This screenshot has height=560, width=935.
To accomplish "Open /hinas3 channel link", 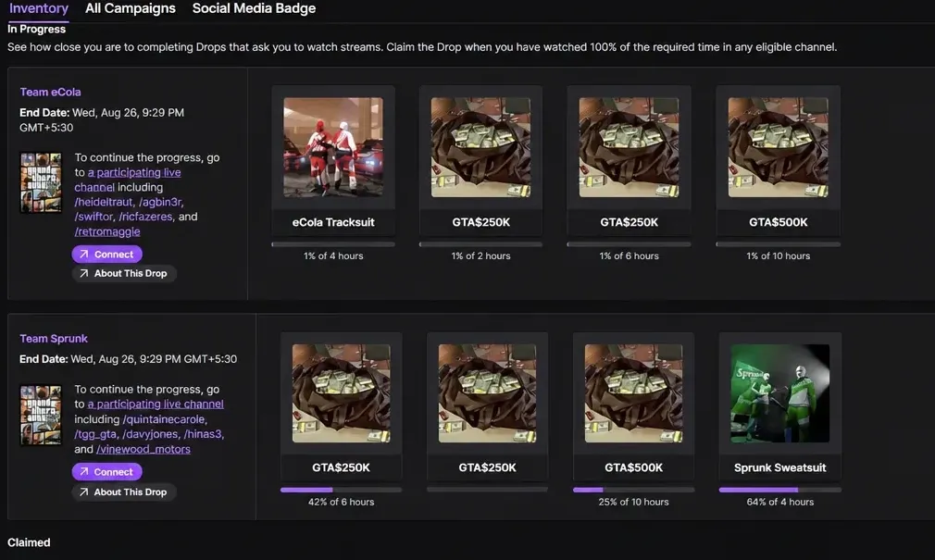I will pyautogui.click(x=204, y=434).
